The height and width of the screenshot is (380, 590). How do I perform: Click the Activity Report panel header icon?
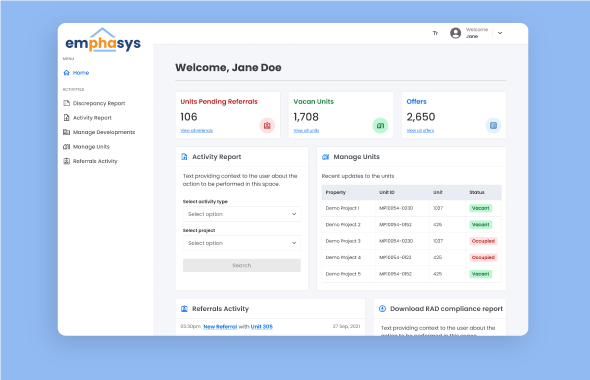click(184, 157)
